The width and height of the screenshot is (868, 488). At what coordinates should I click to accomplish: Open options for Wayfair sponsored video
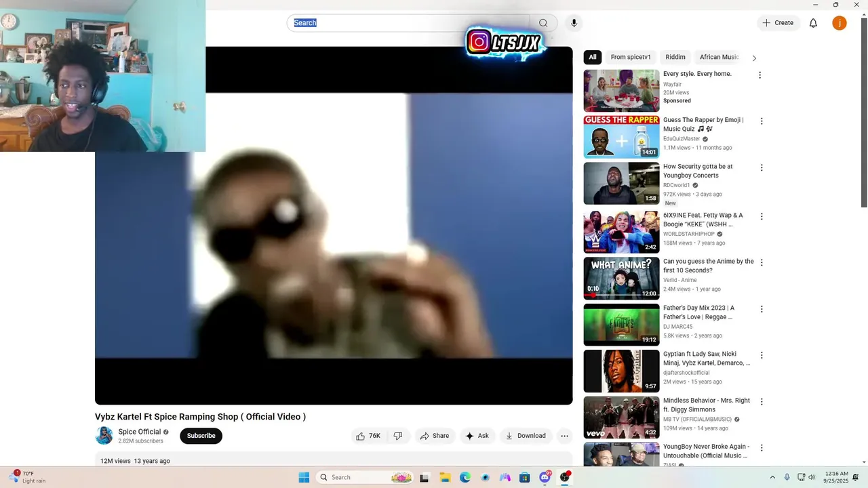coord(759,75)
